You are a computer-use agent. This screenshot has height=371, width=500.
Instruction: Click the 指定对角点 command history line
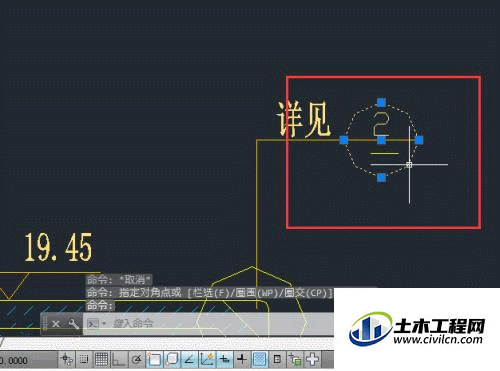coord(210,293)
